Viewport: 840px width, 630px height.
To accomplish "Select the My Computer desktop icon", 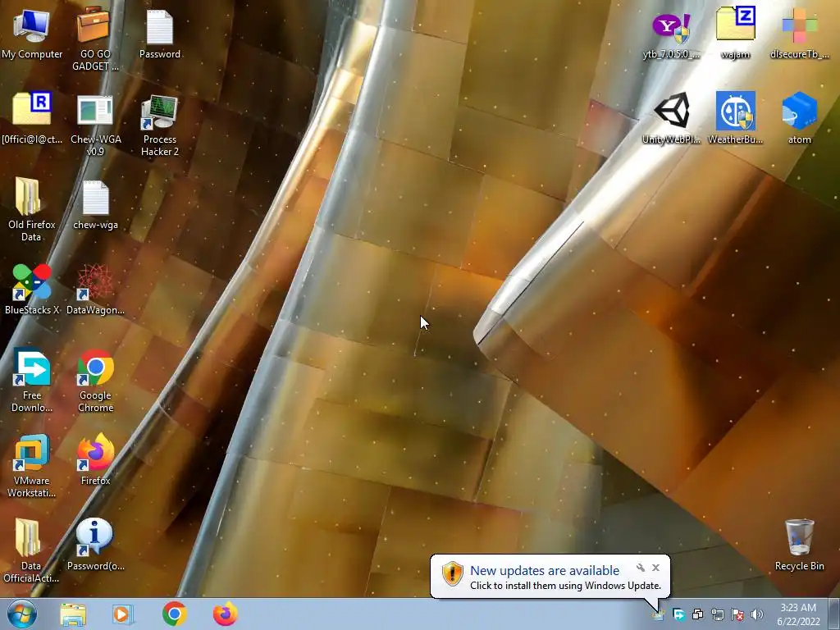I will [32, 34].
